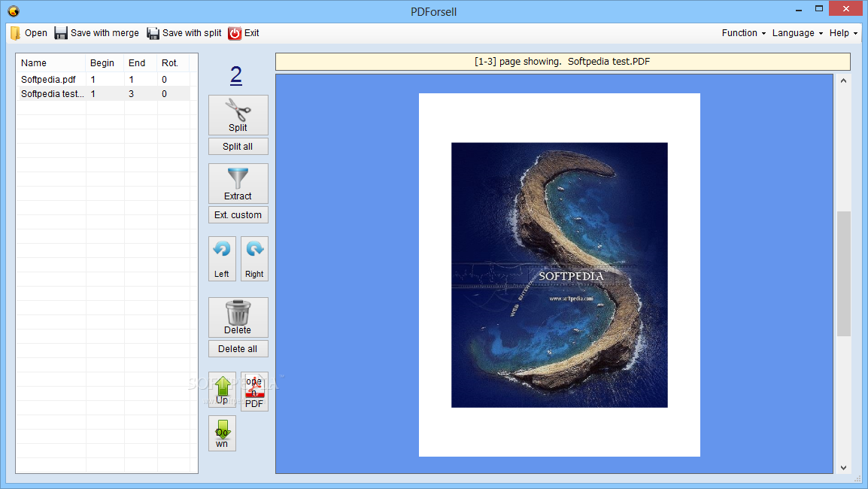This screenshot has height=489, width=868.
Task: Click the PDForsell app icon in title bar
Action: 14,11
